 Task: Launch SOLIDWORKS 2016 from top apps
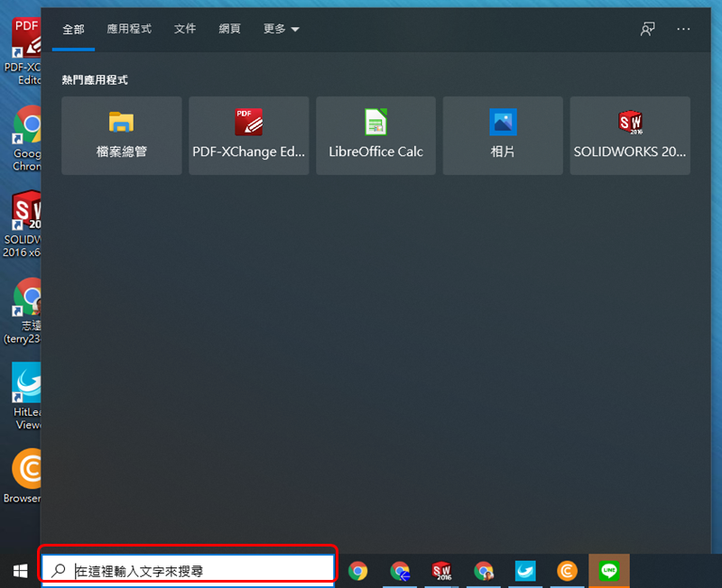pos(630,135)
